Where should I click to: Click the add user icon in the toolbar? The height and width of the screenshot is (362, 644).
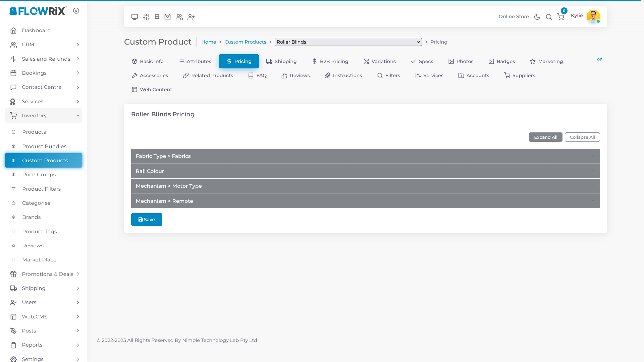point(191,17)
